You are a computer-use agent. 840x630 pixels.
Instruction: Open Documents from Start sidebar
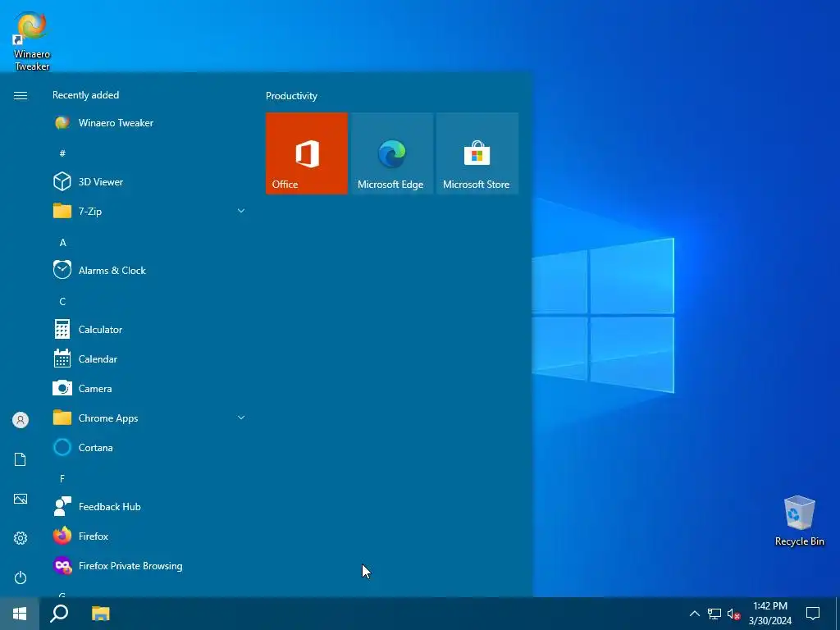pos(21,459)
